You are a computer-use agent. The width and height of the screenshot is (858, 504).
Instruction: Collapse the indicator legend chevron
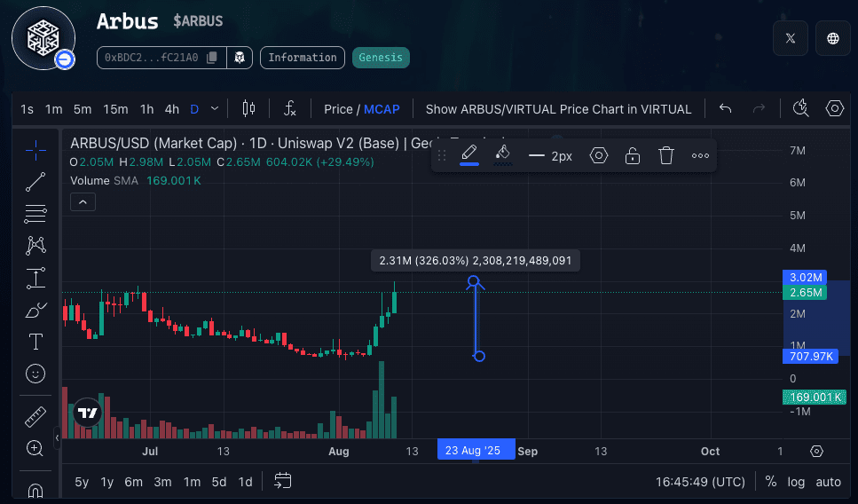tap(83, 202)
